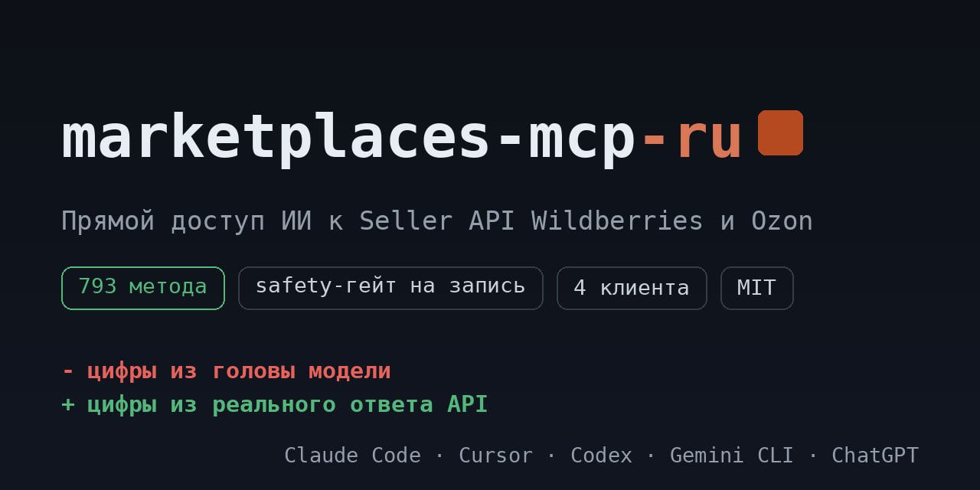This screenshot has height=490, width=980.
Task: Click the "ChatGPT" text
Action: (875, 456)
